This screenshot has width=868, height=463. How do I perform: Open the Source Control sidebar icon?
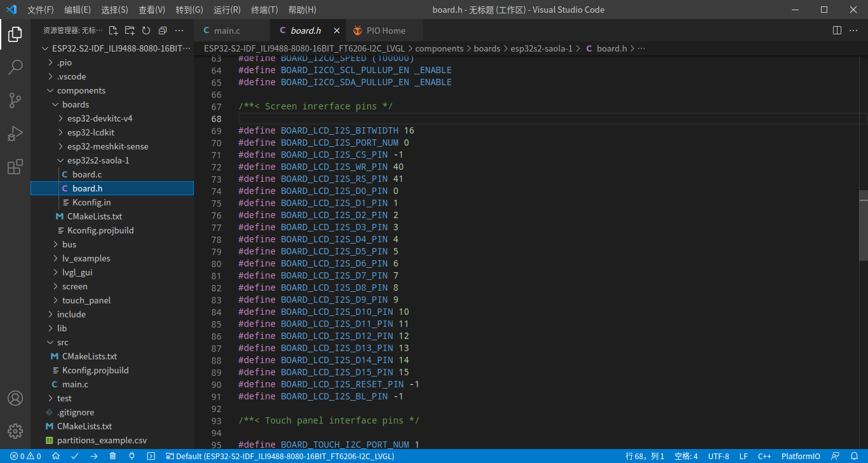[x=15, y=100]
